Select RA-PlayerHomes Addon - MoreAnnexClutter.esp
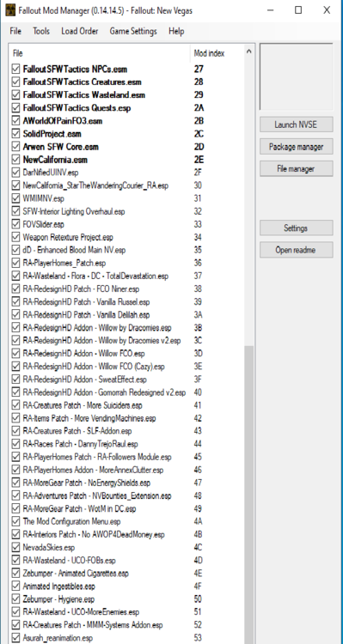Screen dimensions: 343x644 (x=93, y=470)
